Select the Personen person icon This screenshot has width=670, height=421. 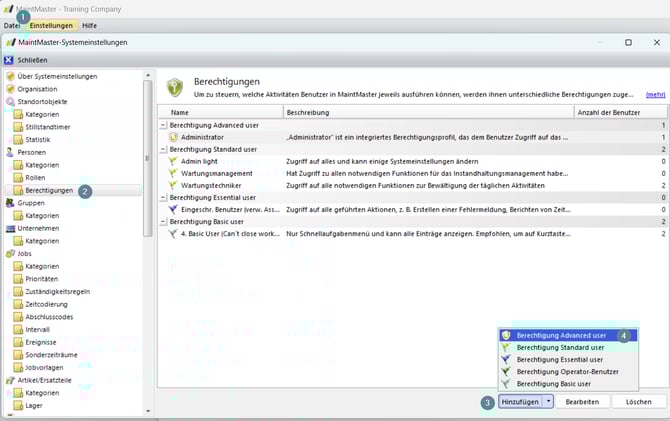[x=10, y=152]
